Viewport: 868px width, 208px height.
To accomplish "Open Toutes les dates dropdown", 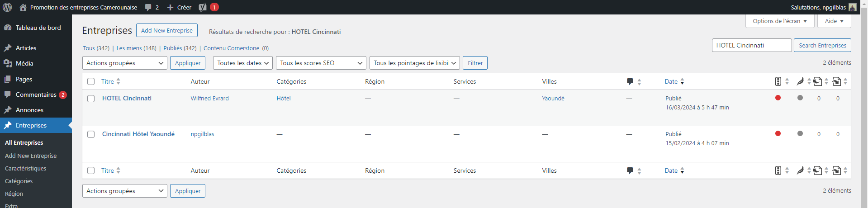I will (243, 63).
